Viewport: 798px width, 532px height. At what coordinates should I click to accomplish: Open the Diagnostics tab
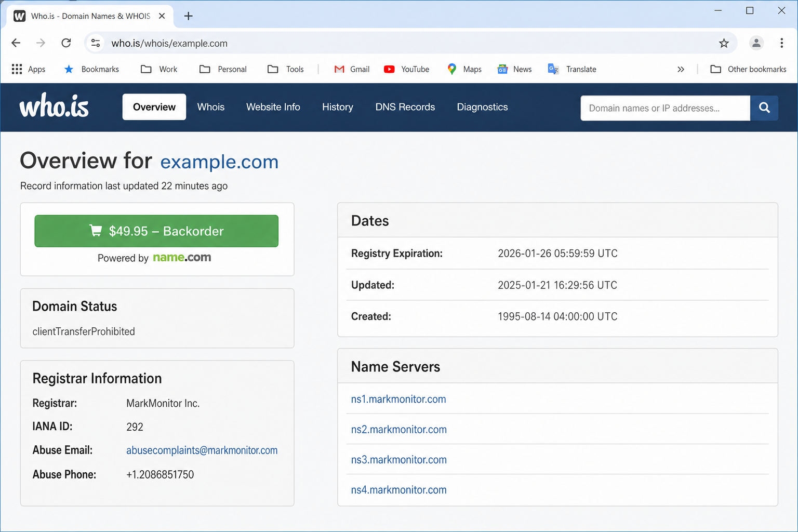(x=483, y=107)
